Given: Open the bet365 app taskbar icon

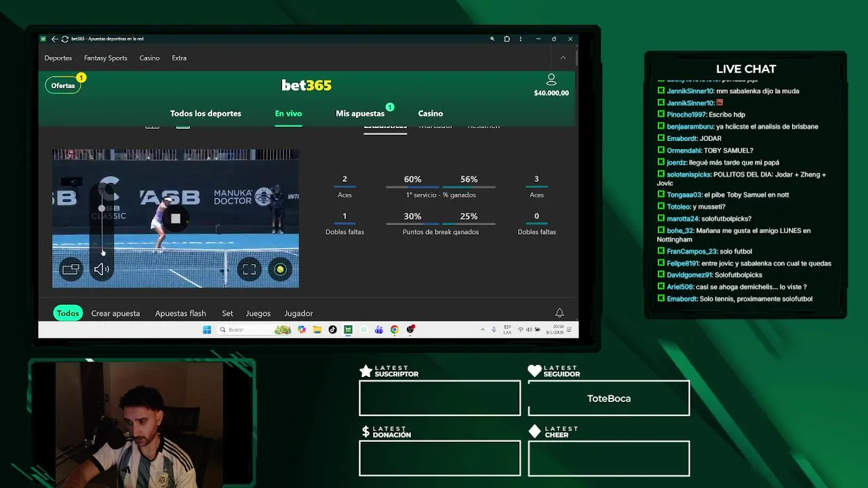Looking at the screenshot, I should 348,329.
